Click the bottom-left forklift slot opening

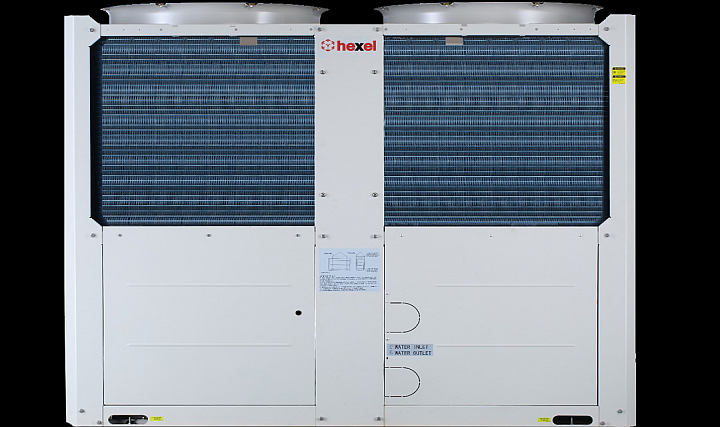(x=126, y=419)
